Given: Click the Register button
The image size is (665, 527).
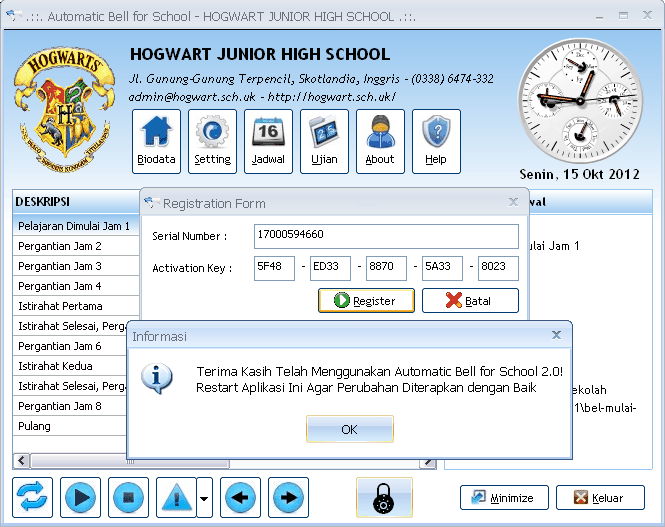Looking at the screenshot, I should point(366,301).
